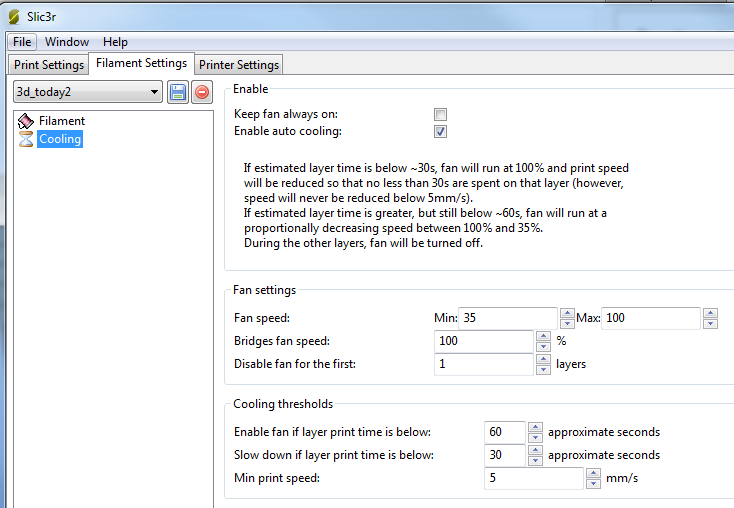Screen dimensions: 734x508
Task: Decrease Min fan speed with down arrow
Action: point(567,324)
